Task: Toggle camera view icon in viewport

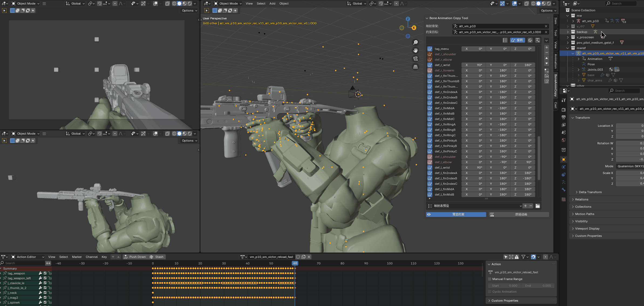Action: click(415, 59)
